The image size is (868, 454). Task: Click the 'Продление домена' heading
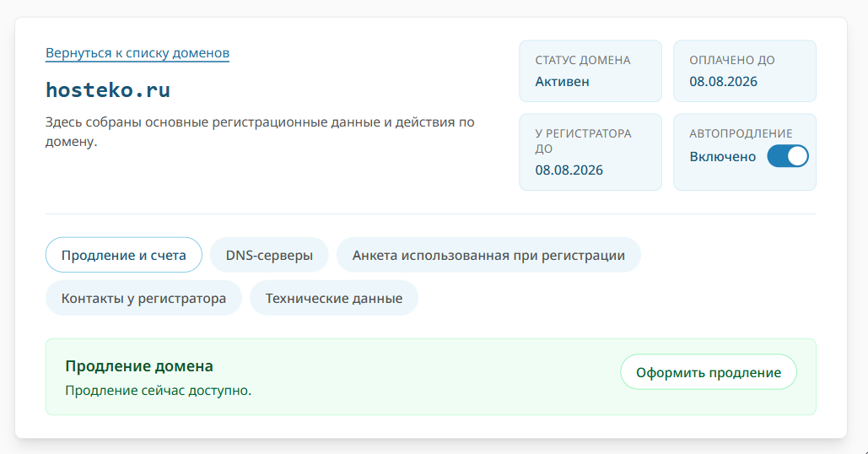(139, 366)
